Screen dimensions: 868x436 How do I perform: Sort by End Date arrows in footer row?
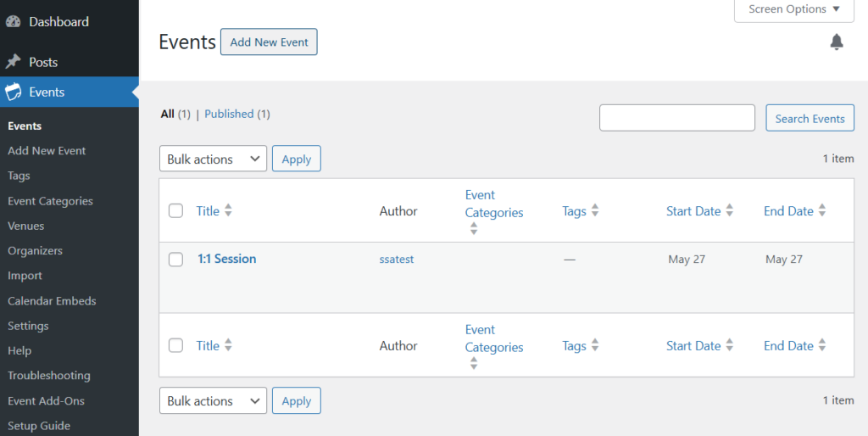pos(822,345)
